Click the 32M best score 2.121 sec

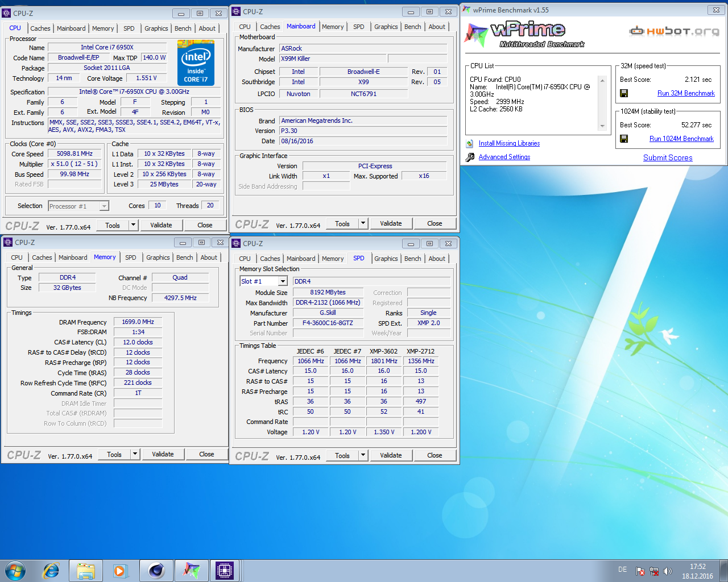point(698,80)
